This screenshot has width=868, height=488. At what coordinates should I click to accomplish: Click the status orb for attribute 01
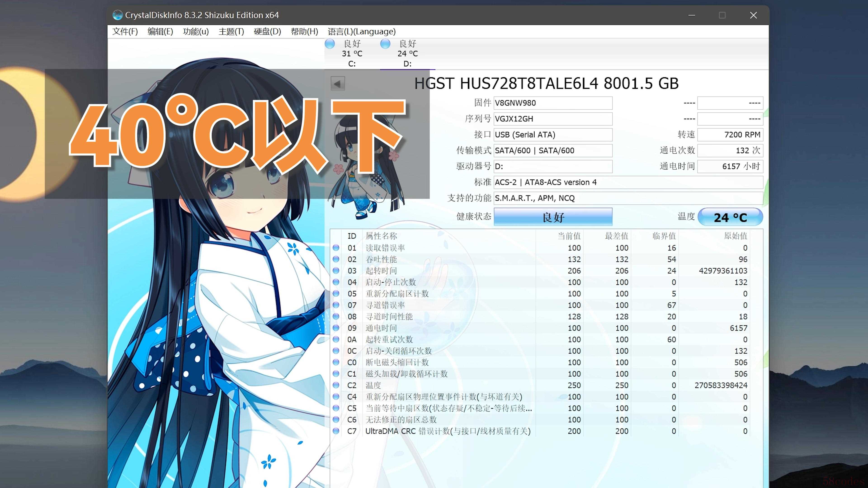(x=336, y=248)
